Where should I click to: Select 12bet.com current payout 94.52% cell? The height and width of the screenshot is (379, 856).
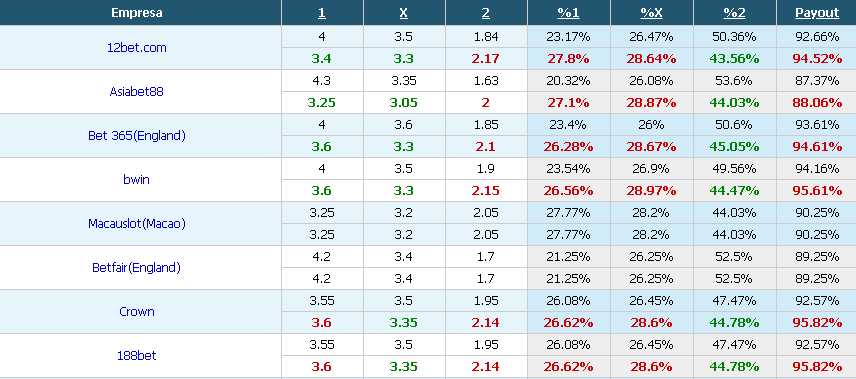[817, 59]
